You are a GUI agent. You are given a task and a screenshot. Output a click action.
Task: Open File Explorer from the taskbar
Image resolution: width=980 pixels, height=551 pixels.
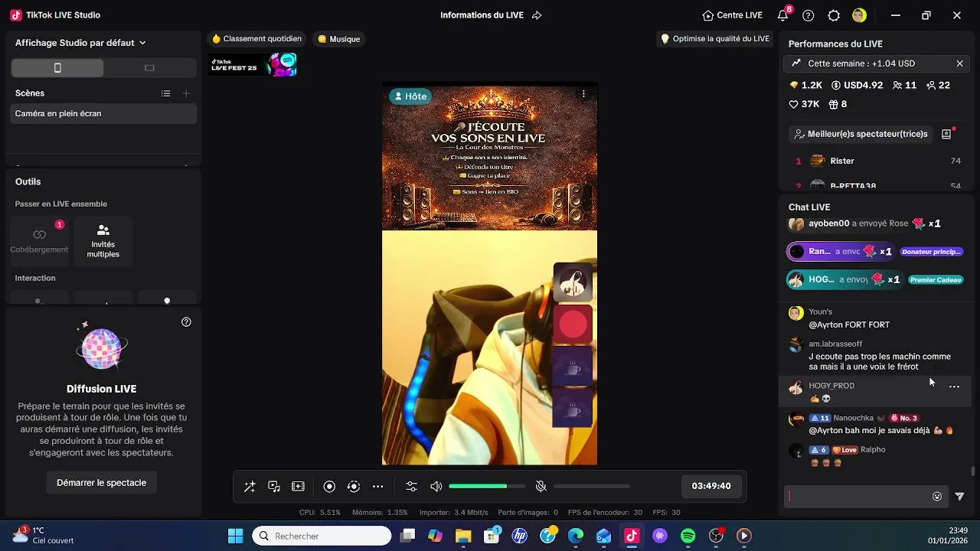pyautogui.click(x=463, y=536)
